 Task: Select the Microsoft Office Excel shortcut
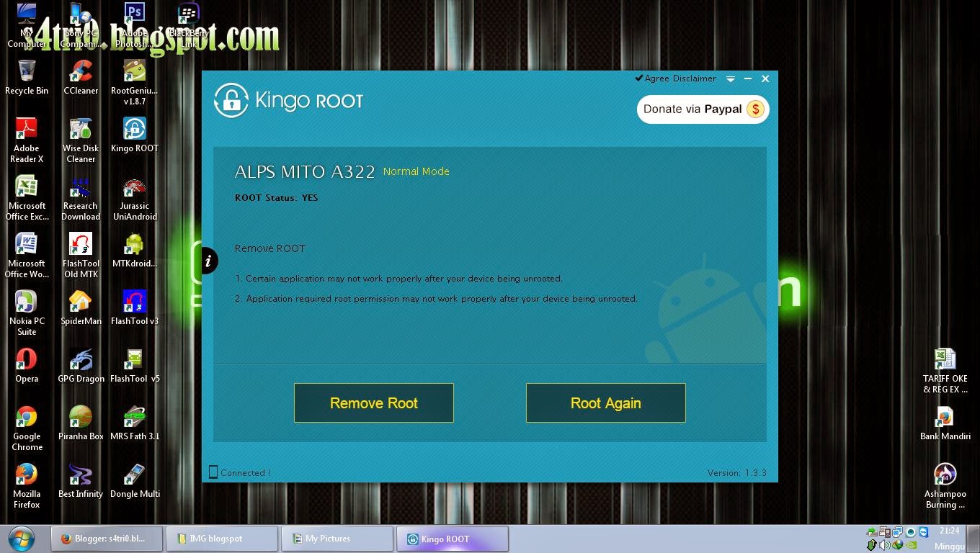pyautogui.click(x=27, y=197)
